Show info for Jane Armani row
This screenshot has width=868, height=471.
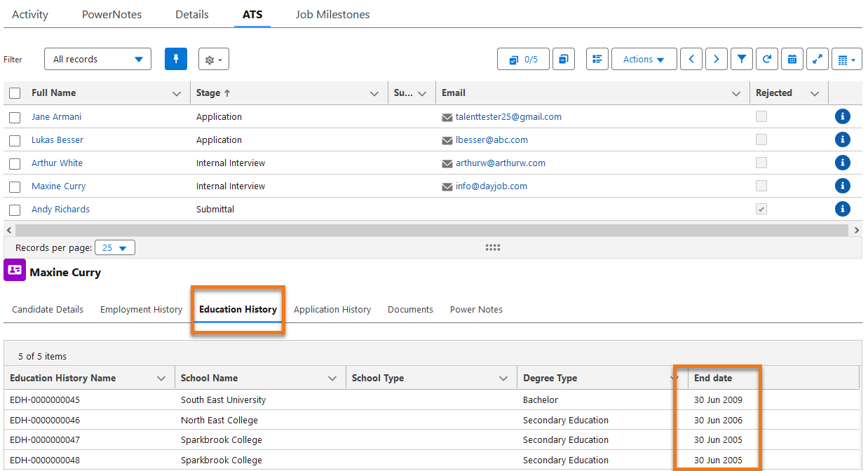click(x=843, y=116)
